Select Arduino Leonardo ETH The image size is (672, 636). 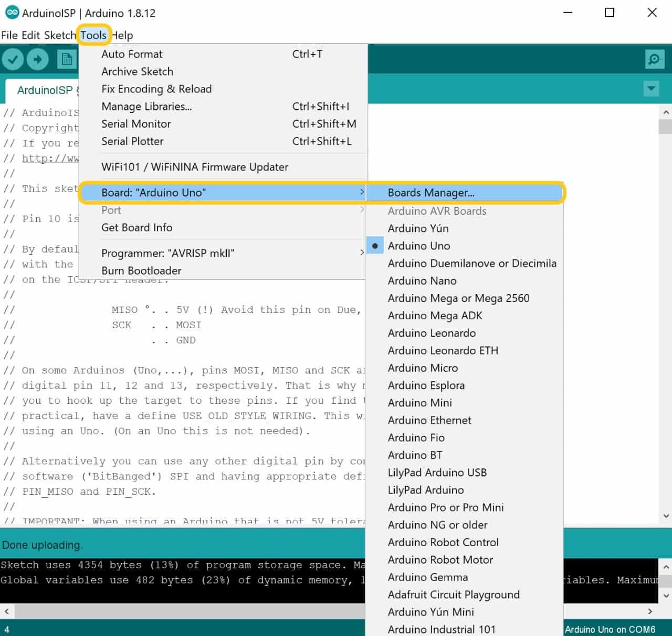[465, 350]
